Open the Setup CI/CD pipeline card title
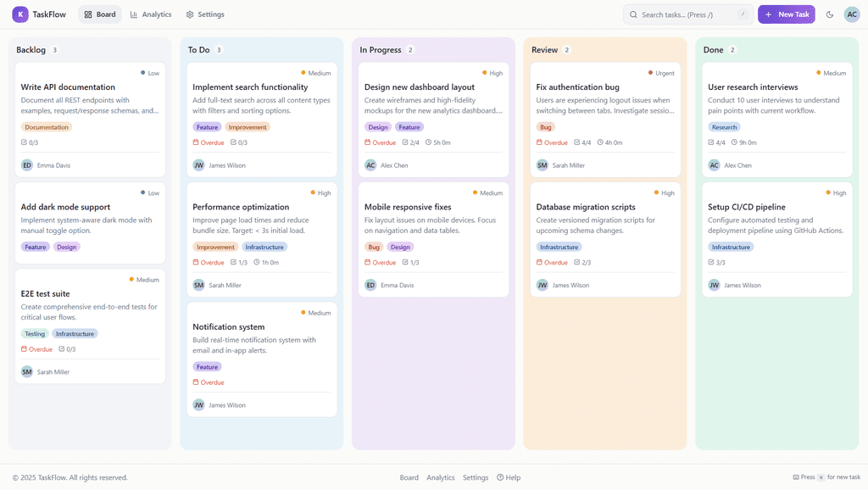This screenshot has width=868, height=490. 747,207
